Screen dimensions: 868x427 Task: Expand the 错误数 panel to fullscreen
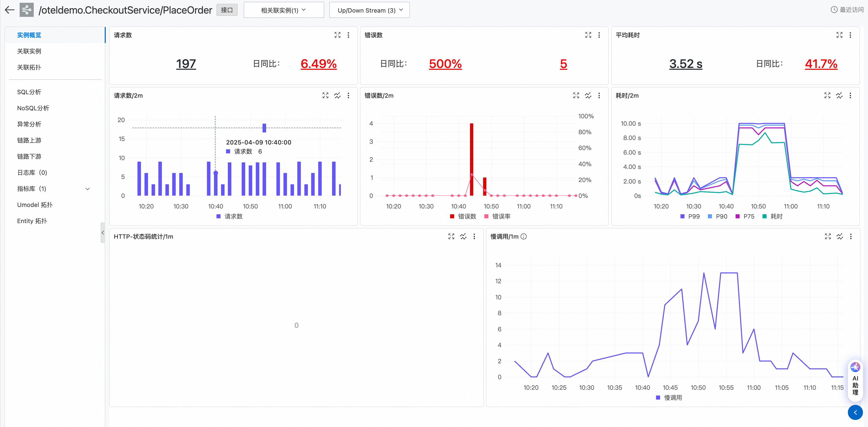[x=588, y=35]
